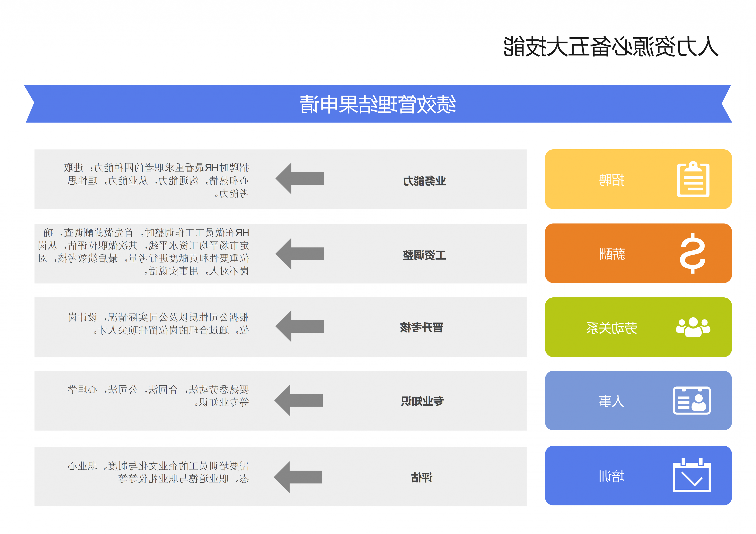Select the yellow 招聘 card label
This screenshot has height=534, width=756.
coord(611,180)
